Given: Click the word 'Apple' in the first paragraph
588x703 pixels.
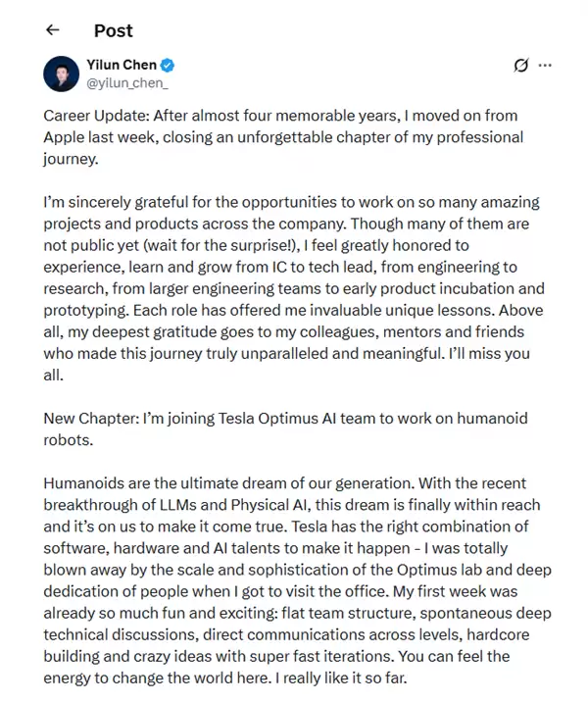Looking at the screenshot, I should 66,137.
